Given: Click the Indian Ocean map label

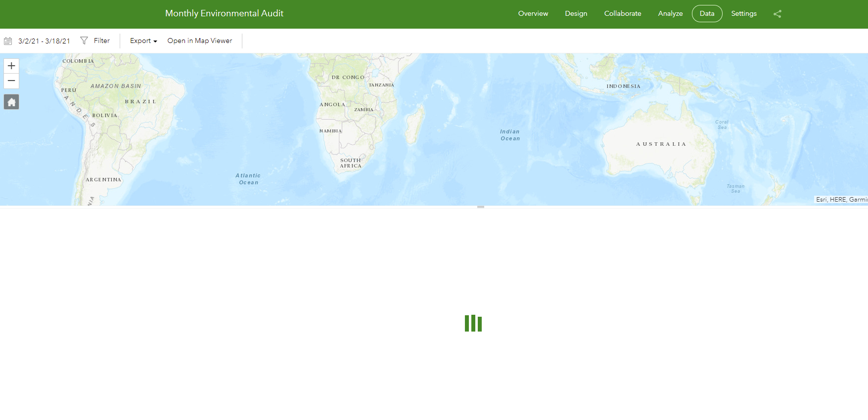Looking at the screenshot, I should (510, 135).
